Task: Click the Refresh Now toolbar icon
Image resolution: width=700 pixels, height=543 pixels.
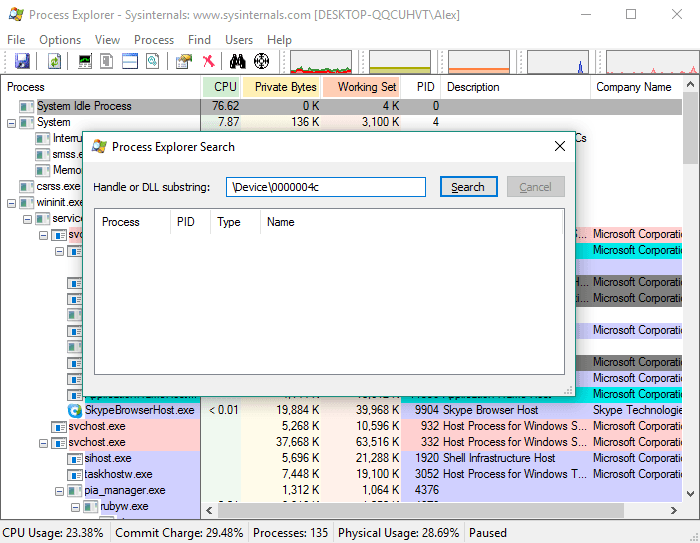Action: coord(54,61)
